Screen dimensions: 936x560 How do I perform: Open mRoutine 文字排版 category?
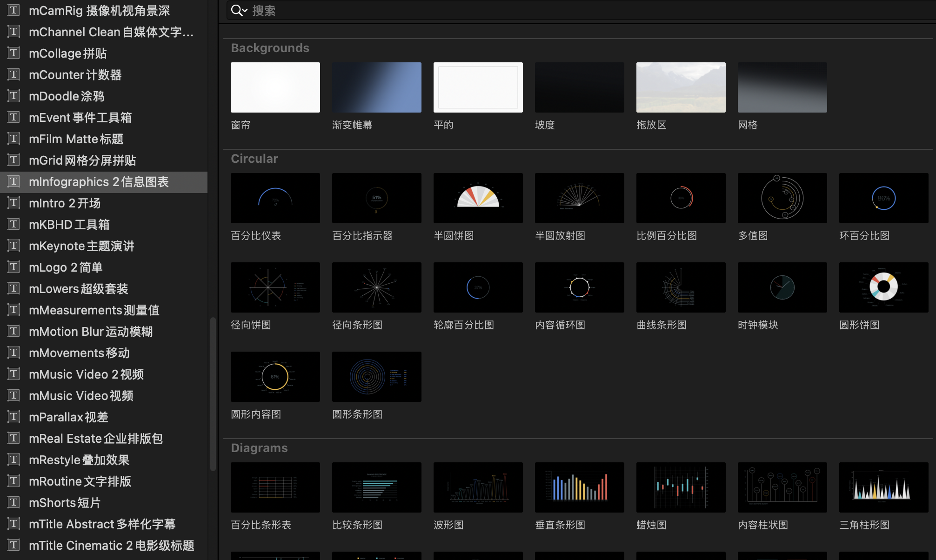pos(104,481)
